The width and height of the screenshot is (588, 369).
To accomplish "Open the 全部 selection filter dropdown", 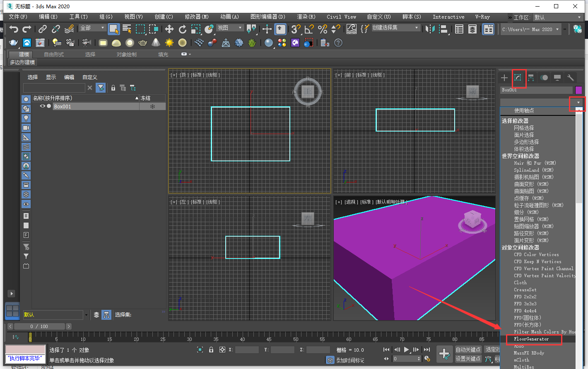I will coord(92,28).
